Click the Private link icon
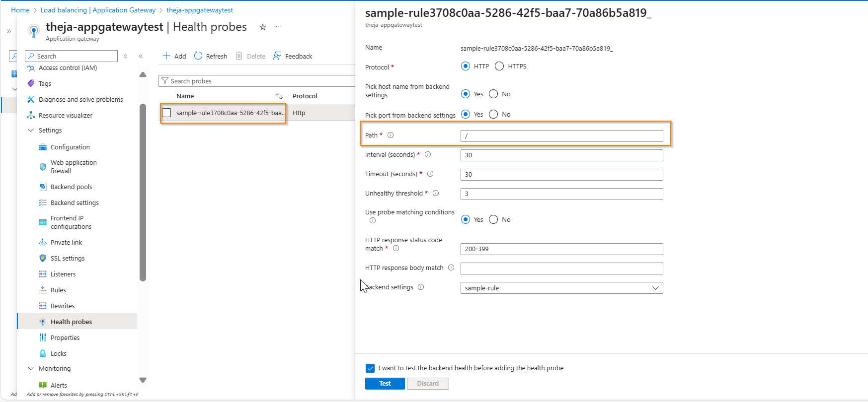868x402 pixels. click(43, 243)
